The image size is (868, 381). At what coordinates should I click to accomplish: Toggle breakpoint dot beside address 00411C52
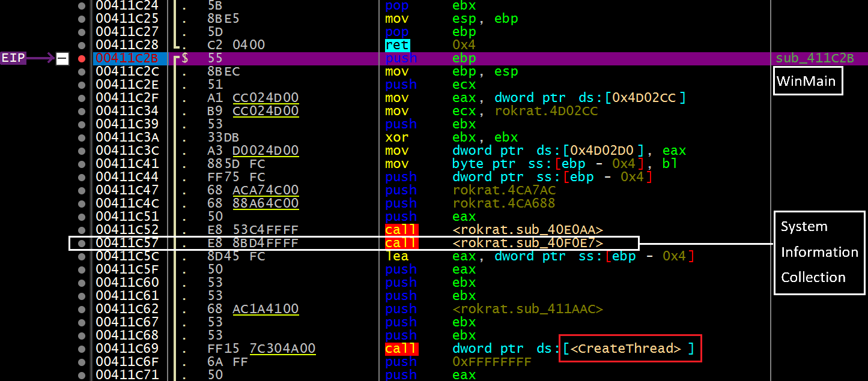click(82, 230)
